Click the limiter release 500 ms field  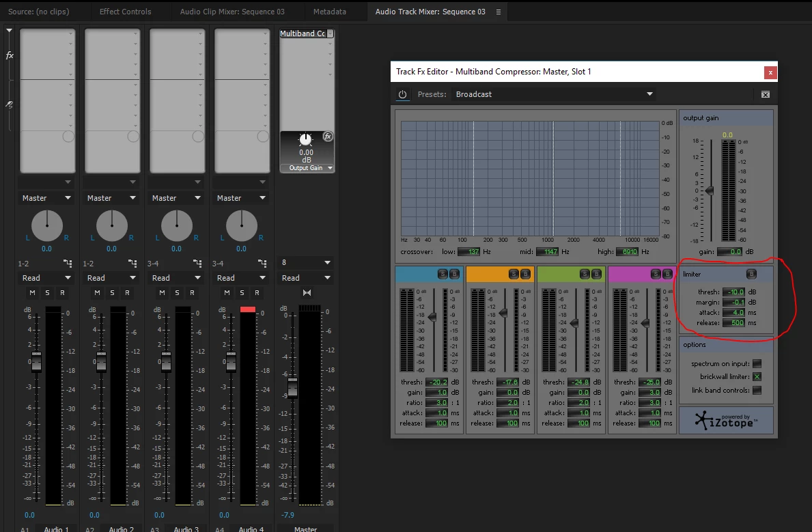point(733,323)
